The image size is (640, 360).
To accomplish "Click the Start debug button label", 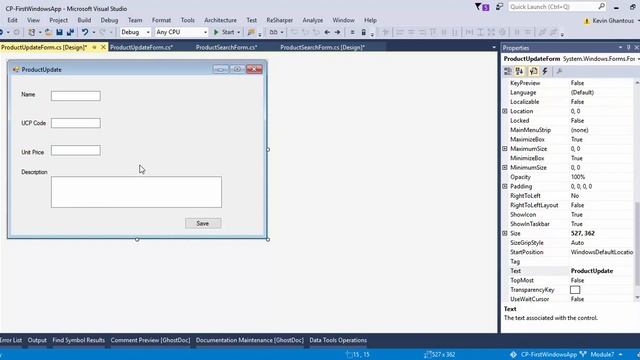I will pyautogui.click(x=228, y=32).
